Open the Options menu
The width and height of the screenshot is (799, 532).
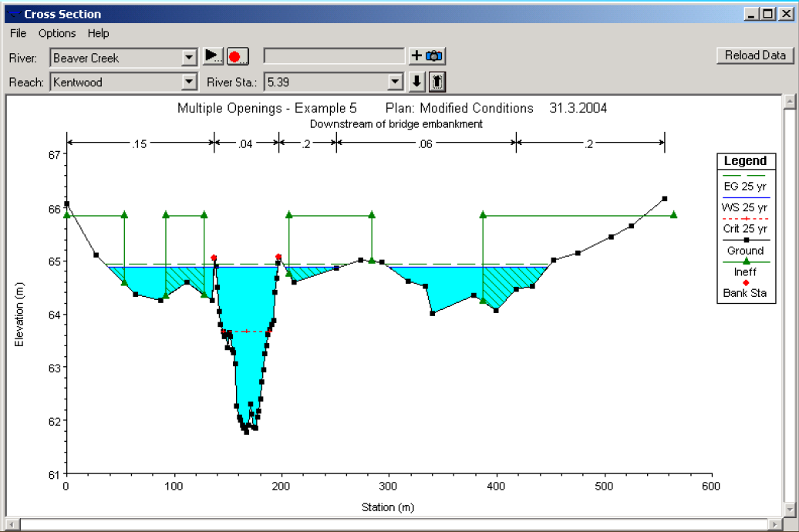[57, 33]
